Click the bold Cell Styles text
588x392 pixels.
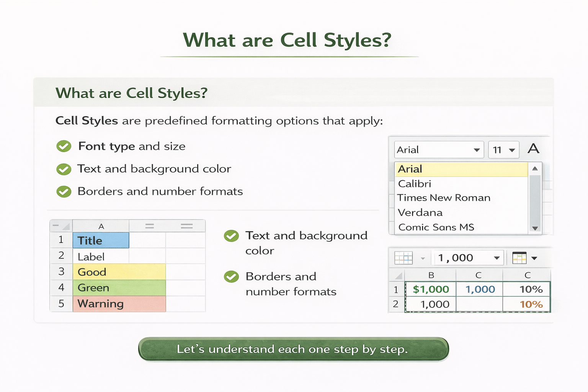pos(87,121)
